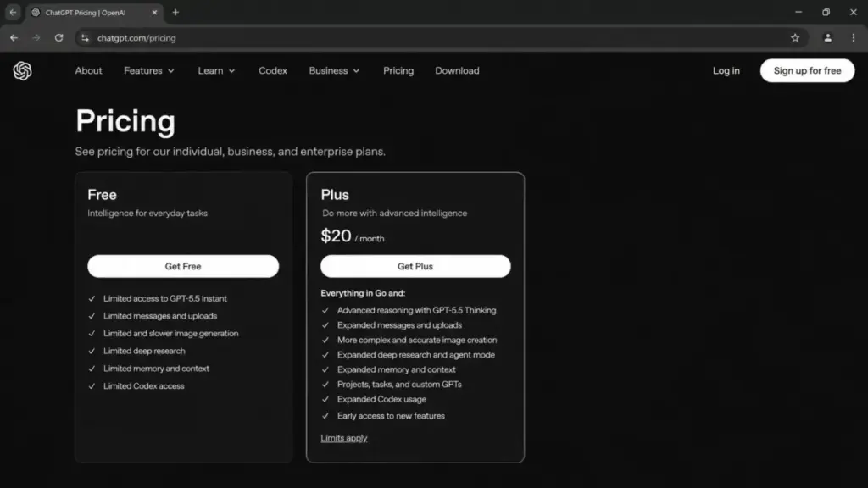Click 'Expanded memory and context' text
This screenshot has width=868, height=488.
[397, 369]
